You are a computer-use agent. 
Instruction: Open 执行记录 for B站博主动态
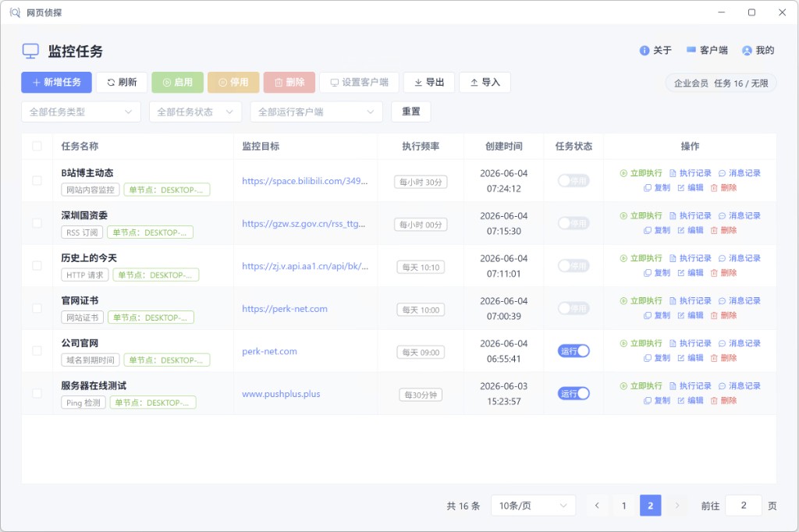[690, 173]
